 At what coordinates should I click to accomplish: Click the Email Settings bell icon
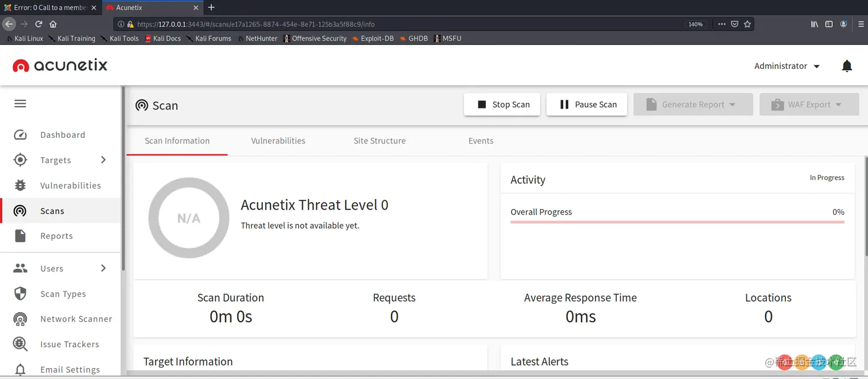pos(20,369)
